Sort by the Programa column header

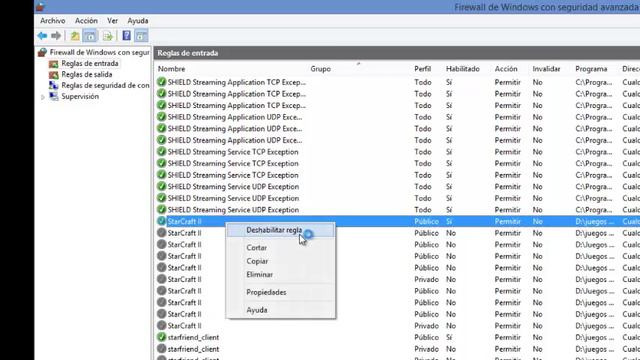[591, 69]
